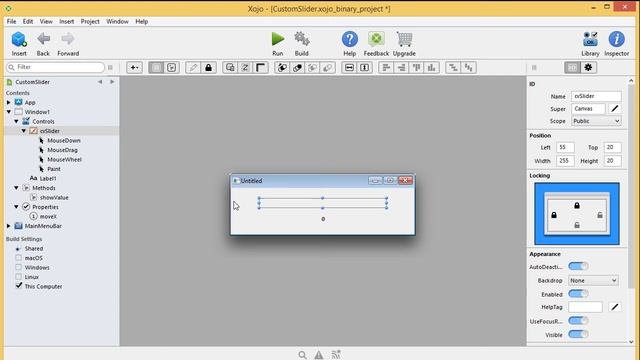The width and height of the screenshot is (640, 360).
Task: Open the advanced gear tab in inspector
Action: point(588,68)
